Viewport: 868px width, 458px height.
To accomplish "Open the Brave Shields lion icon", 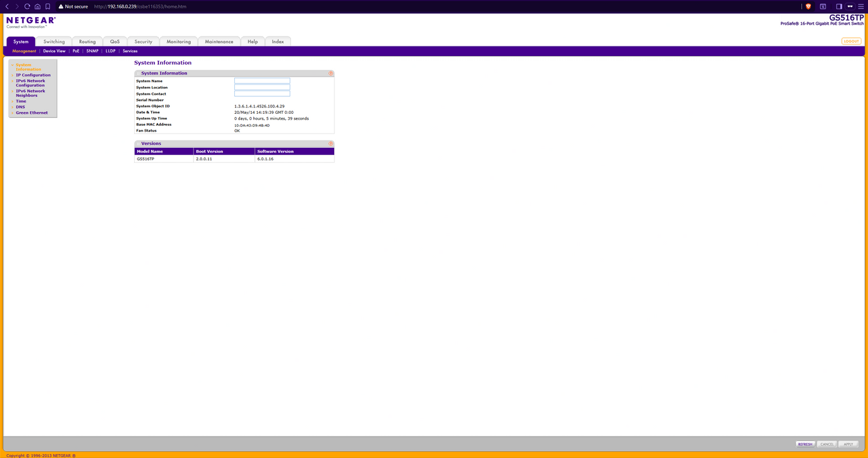I will 808,7.
